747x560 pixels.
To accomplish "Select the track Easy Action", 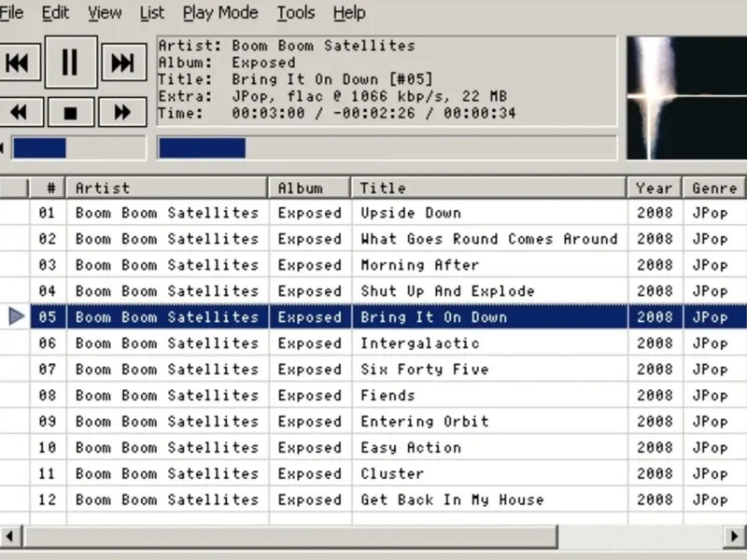I will pos(411,448).
